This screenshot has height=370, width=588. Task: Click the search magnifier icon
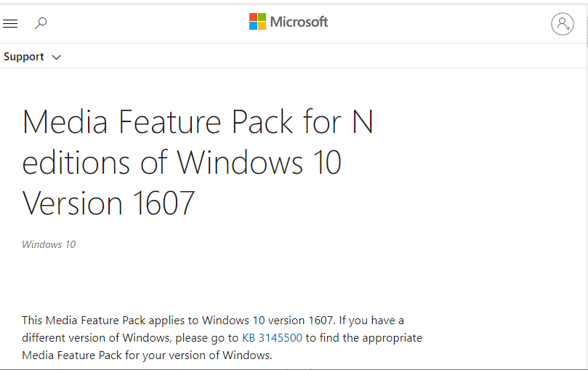[x=41, y=23]
